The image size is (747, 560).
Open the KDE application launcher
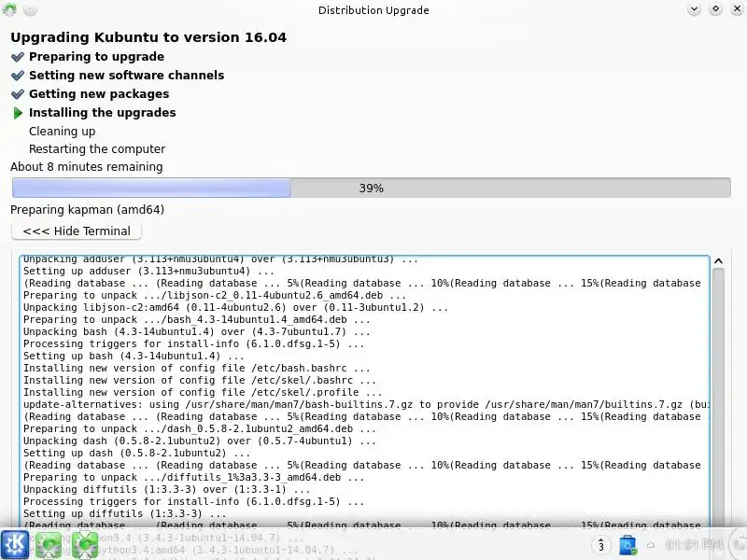[15, 543]
